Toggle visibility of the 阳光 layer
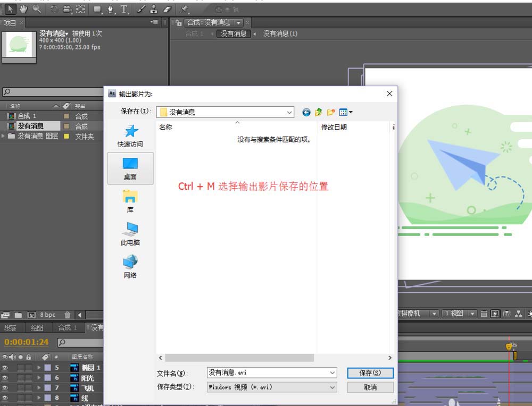 [x=5, y=378]
